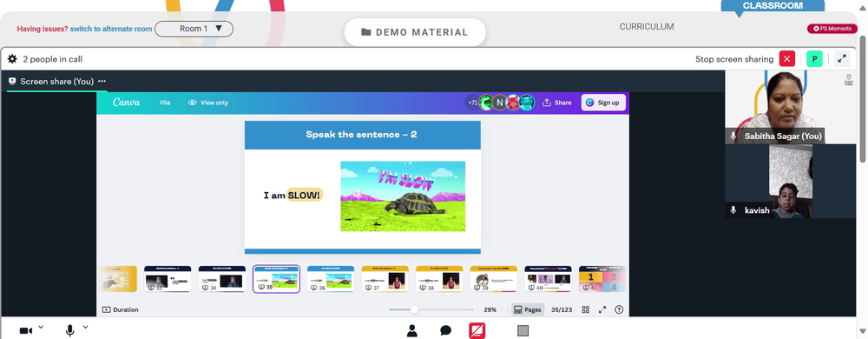
Task: Open DEMO MATERIAL folder button
Action: tap(415, 32)
